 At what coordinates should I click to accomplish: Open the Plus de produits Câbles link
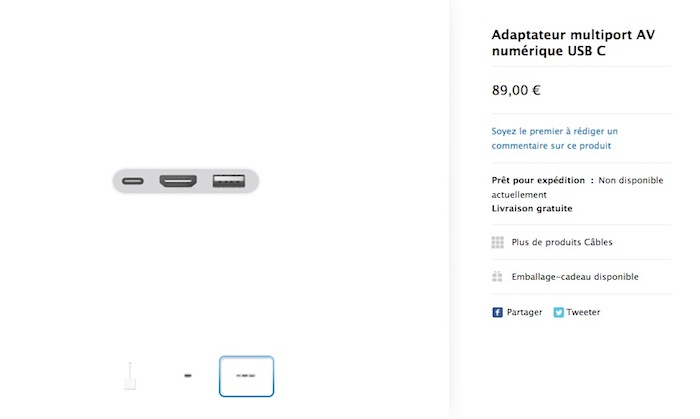click(562, 242)
